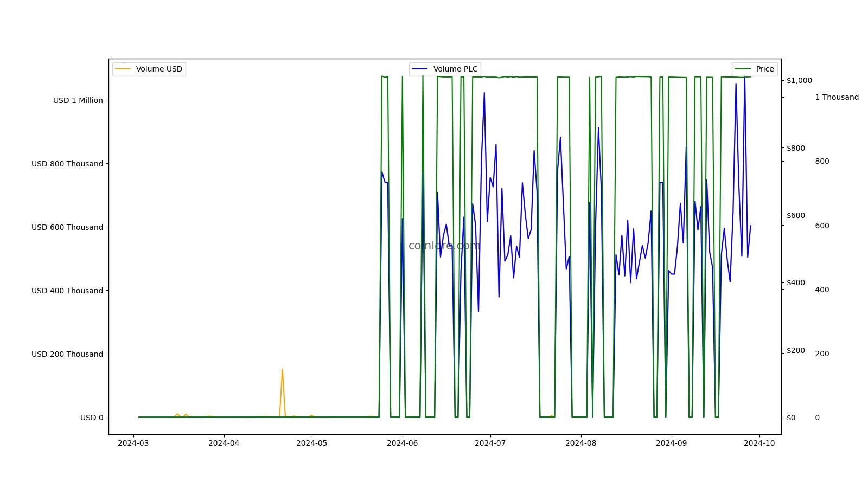The image size is (868, 488).
Task: Click the 2024-07 date label
Action: tap(490, 443)
